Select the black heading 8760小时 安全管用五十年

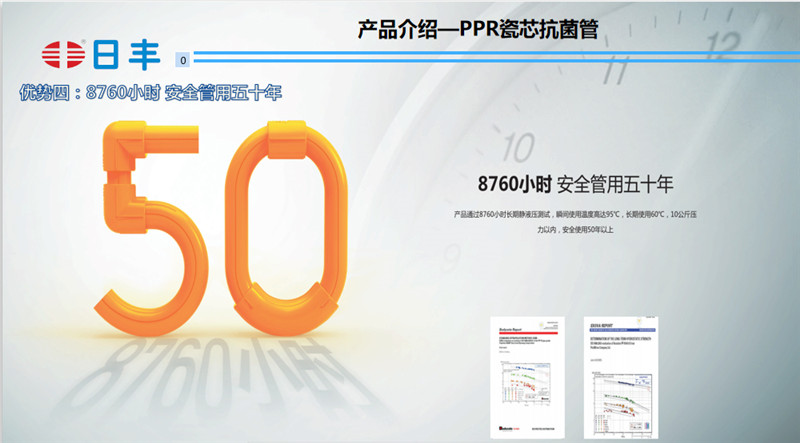pyautogui.click(x=577, y=185)
